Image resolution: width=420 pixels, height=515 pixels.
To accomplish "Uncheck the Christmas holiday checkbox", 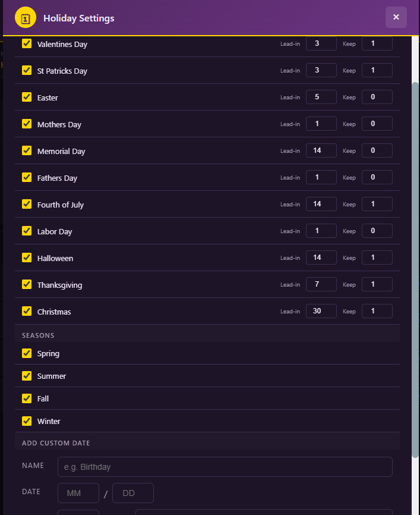I will click(x=27, y=312).
